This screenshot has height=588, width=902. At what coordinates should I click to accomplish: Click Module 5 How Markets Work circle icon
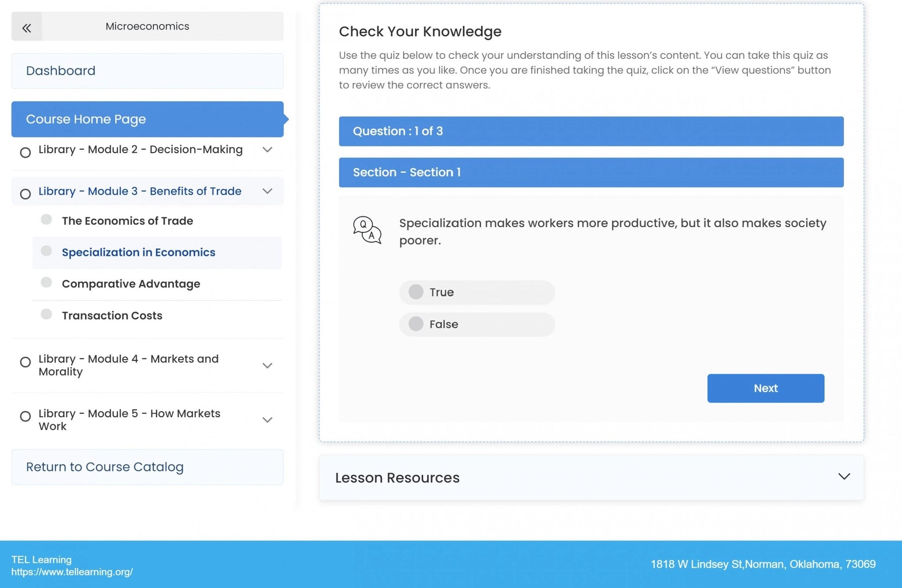pyautogui.click(x=25, y=416)
